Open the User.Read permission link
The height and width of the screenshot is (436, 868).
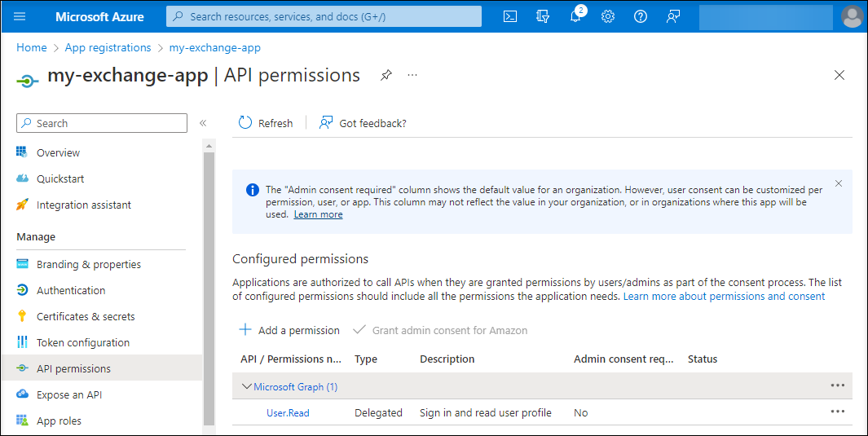(x=288, y=413)
